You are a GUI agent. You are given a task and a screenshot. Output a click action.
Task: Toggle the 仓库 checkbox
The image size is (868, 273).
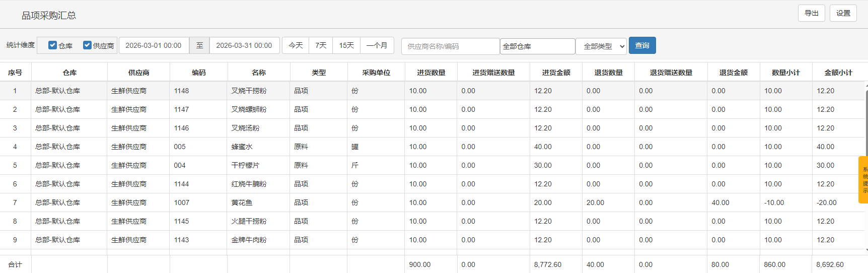coord(52,45)
